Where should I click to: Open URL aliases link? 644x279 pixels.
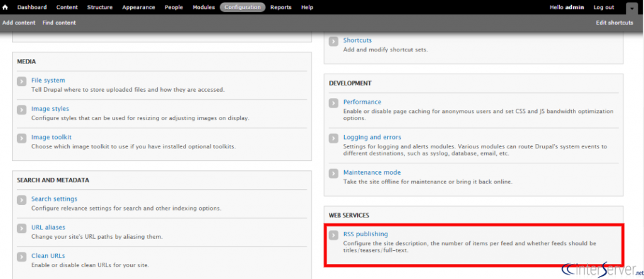point(48,227)
